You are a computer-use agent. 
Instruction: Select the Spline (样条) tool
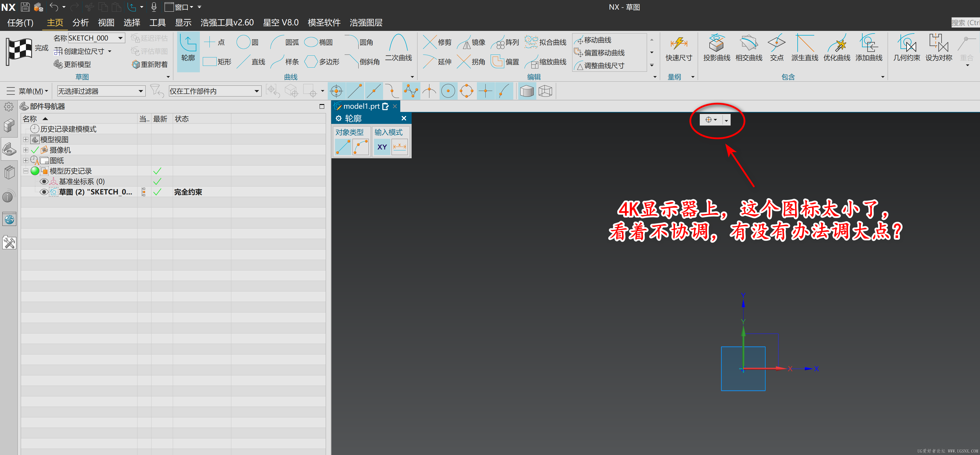pyautogui.click(x=285, y=61)
